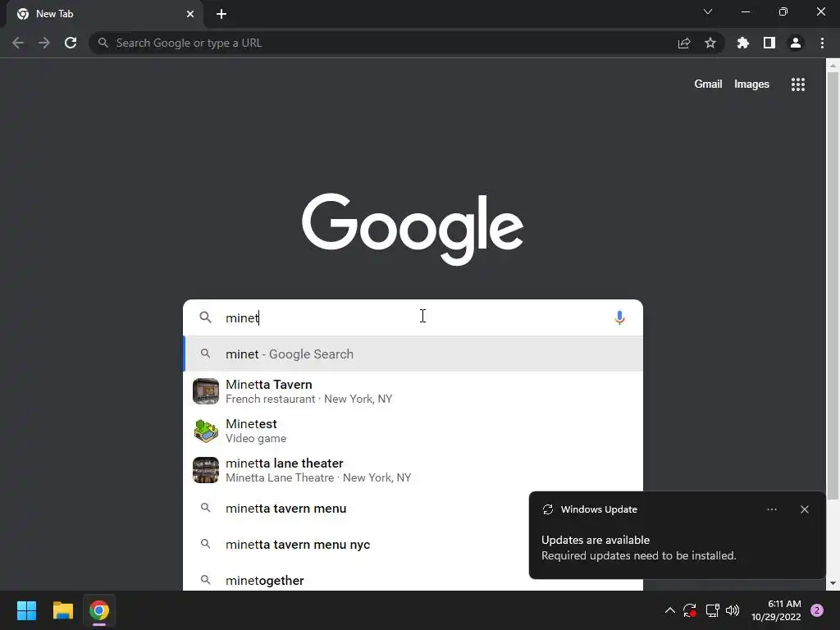Image resolution: width=840 pixels, height=630 pixels.
Task: Open the profile avatar icon
Action: click(796, 43)
